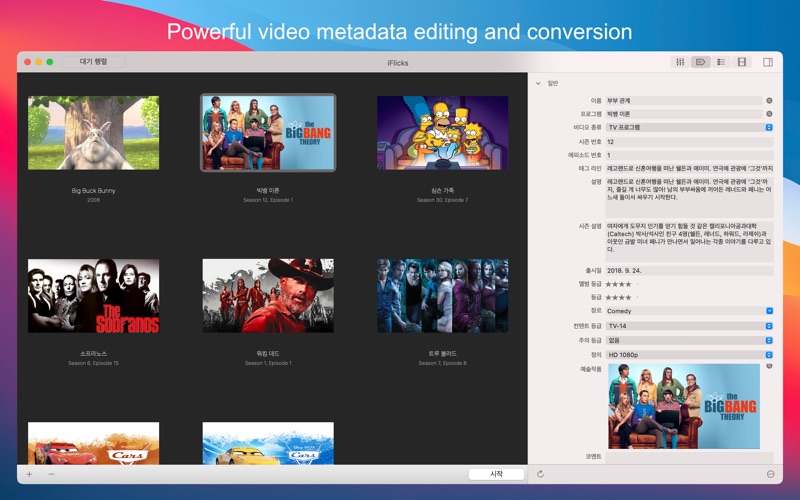The height and width of the screenshot is (500, 800).
Task: Select the True Blood 트루 블러드 thumbnail
Action: [442, 296]
